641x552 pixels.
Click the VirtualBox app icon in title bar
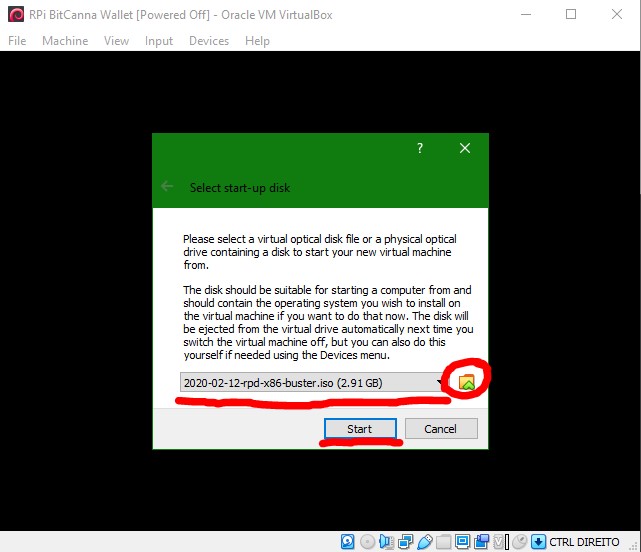pyautogui.click(x=16, y=15)
